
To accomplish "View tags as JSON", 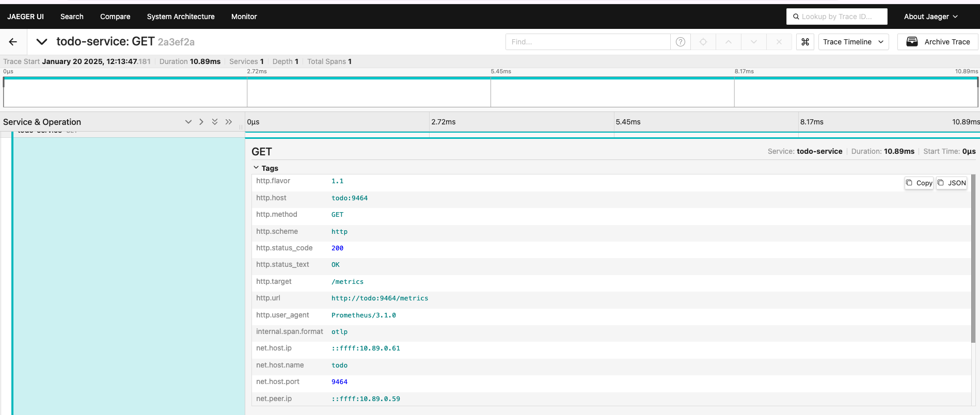I will point(952,183).
